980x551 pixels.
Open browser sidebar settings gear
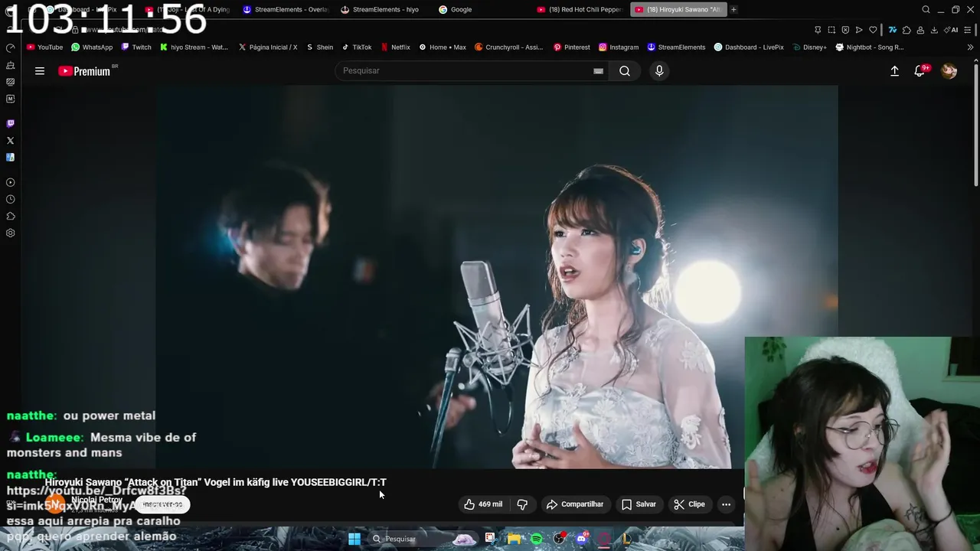pyautogui.click(x=10, y=233)
